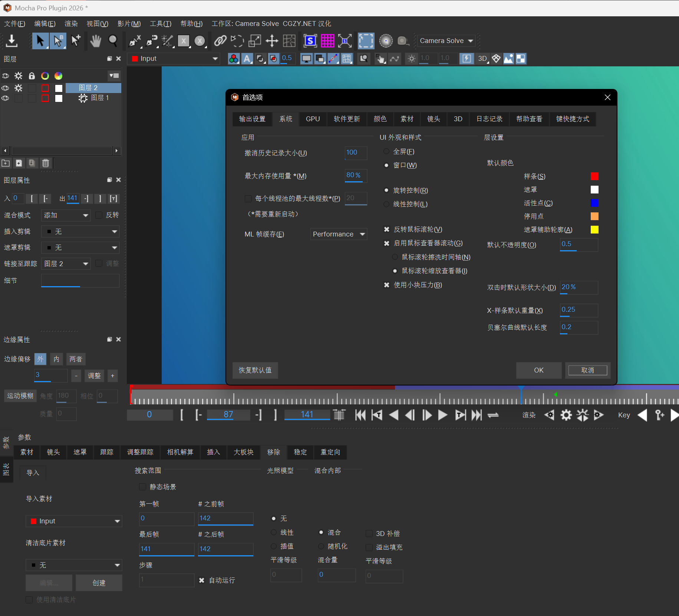Viewport: 679px width, 616px height.
Task: Open the 导入素材 Input dropdown
Action: (74, 521)
